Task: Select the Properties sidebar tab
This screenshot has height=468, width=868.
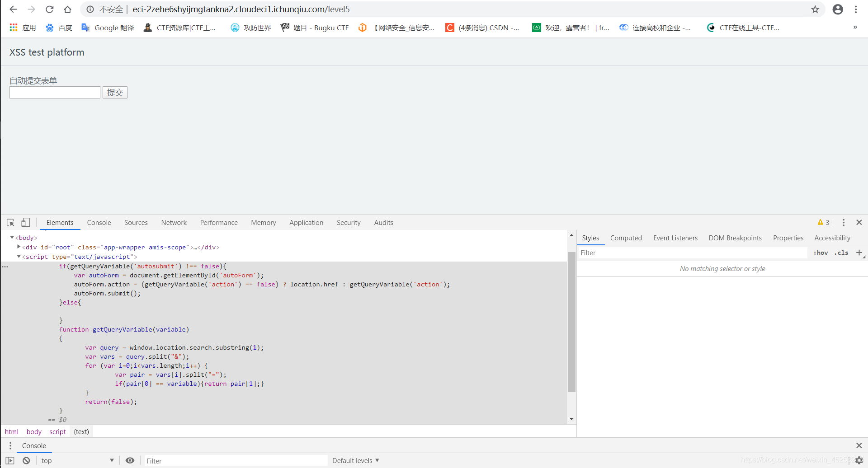Action: click(x=788, y=238)
